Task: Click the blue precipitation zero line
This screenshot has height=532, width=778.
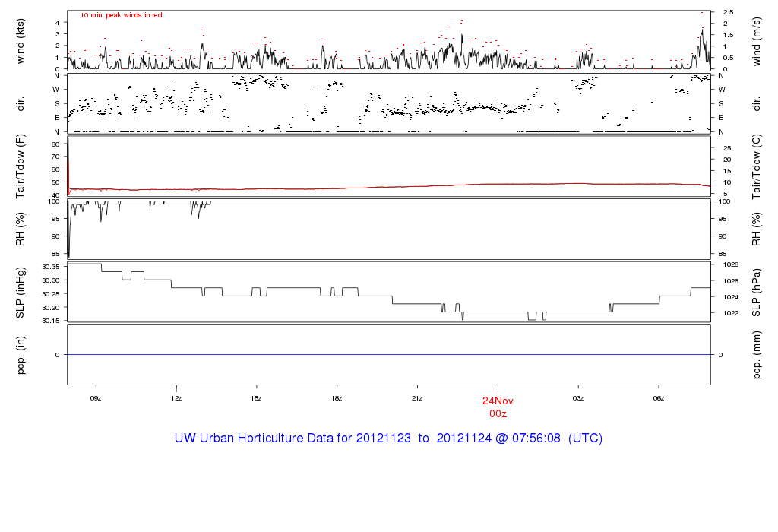Action: click(389, 354)
